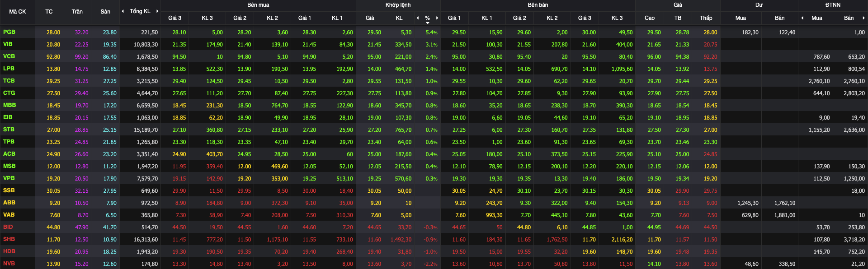868x269 pixels.
Task: Click the ĐTNN group header
Action: coord(833,5)
